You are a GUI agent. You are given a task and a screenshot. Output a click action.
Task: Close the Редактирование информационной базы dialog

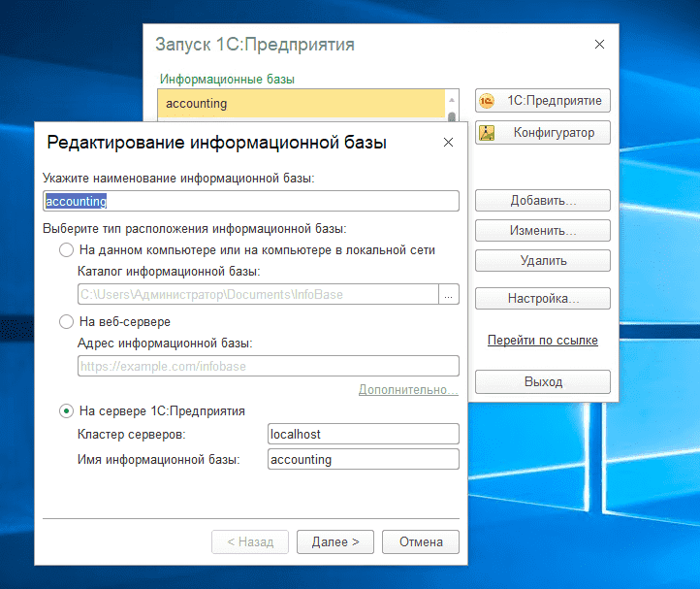[x=448, y=142]
